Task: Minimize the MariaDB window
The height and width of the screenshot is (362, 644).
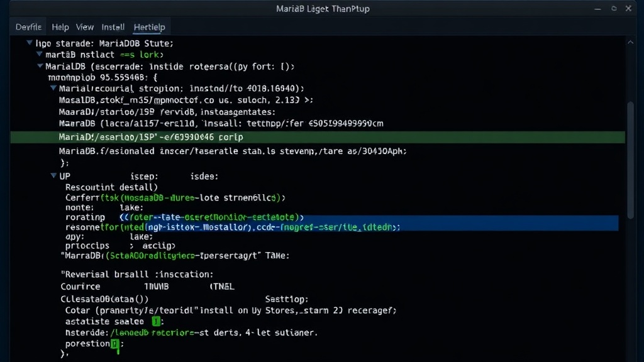Action: [597, 9]
